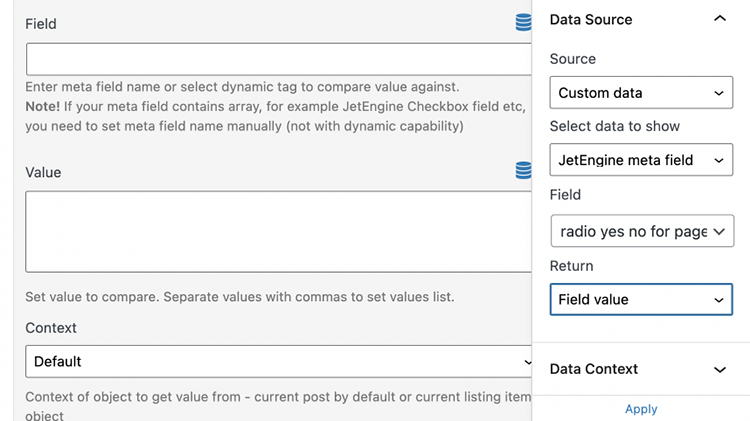
Task: Click the Note! array meta field hint
Action: pos(276,116)
